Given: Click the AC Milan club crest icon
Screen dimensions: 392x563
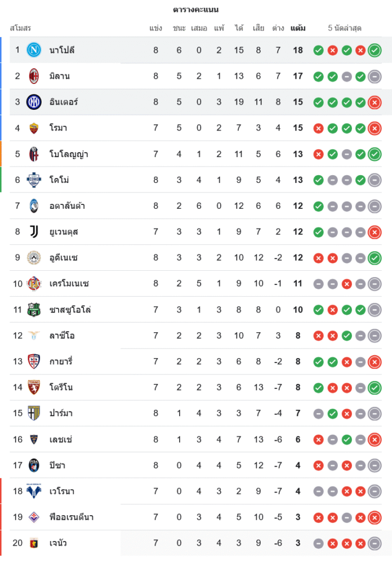Looking at the screenshot, I should pos(34,76).
